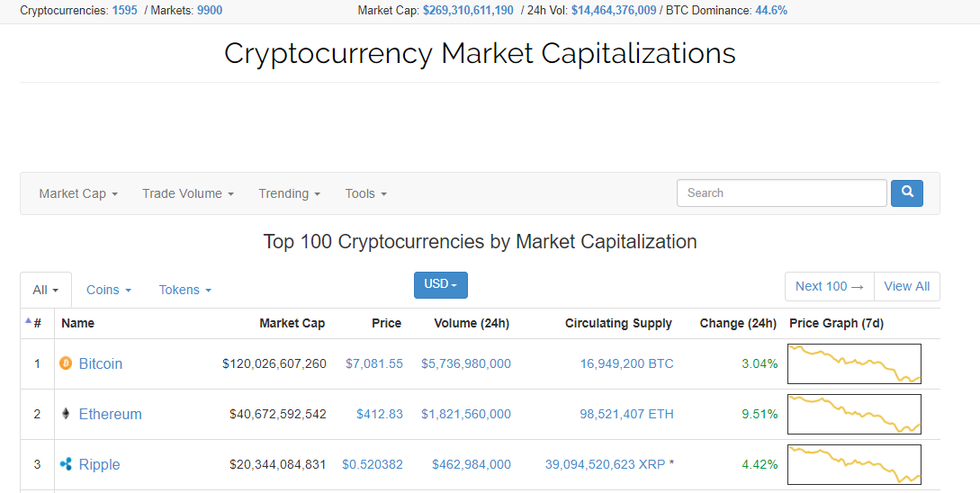This screenshot has width=980, height=493.
Task: Open the Tools menu
Action: [366, 193]
